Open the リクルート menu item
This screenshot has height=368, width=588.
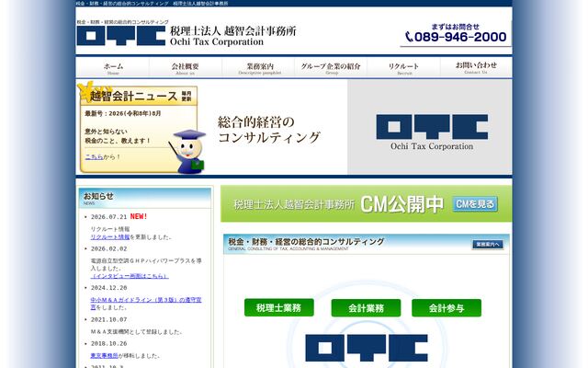click(403, 67)
